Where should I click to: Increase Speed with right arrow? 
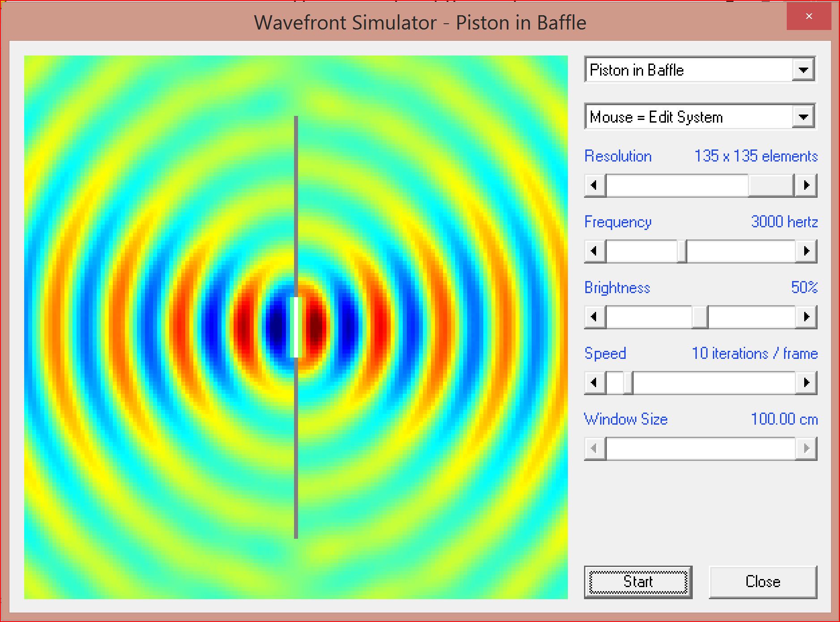click(806, 383)
